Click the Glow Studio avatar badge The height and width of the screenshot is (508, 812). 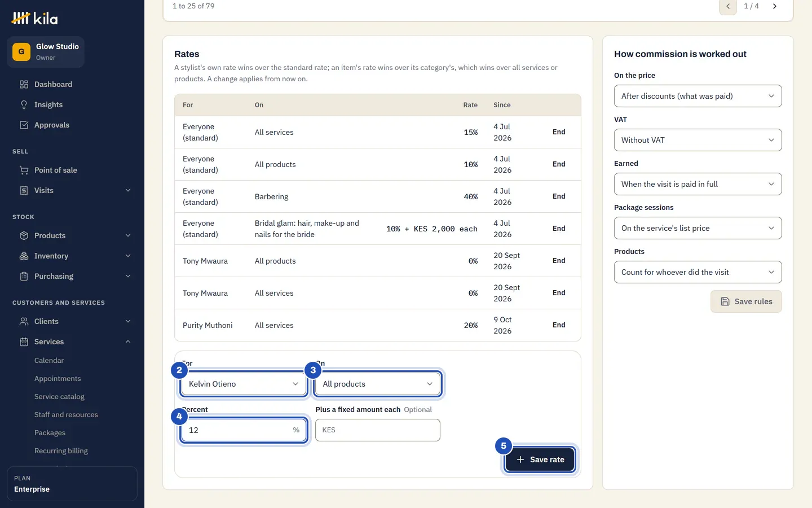pyautogui.click(x=21, y=52)
